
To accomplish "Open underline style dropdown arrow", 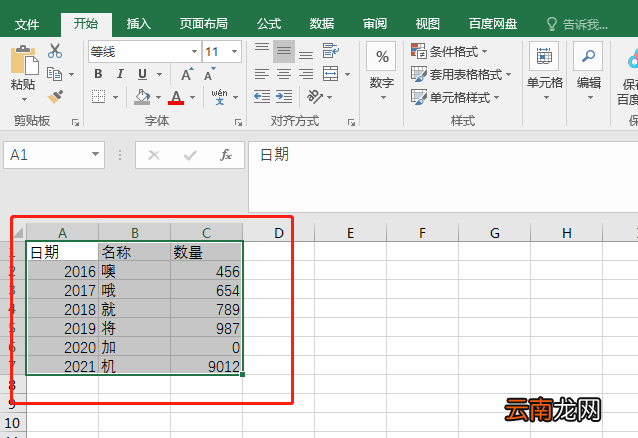I will 159,74.
